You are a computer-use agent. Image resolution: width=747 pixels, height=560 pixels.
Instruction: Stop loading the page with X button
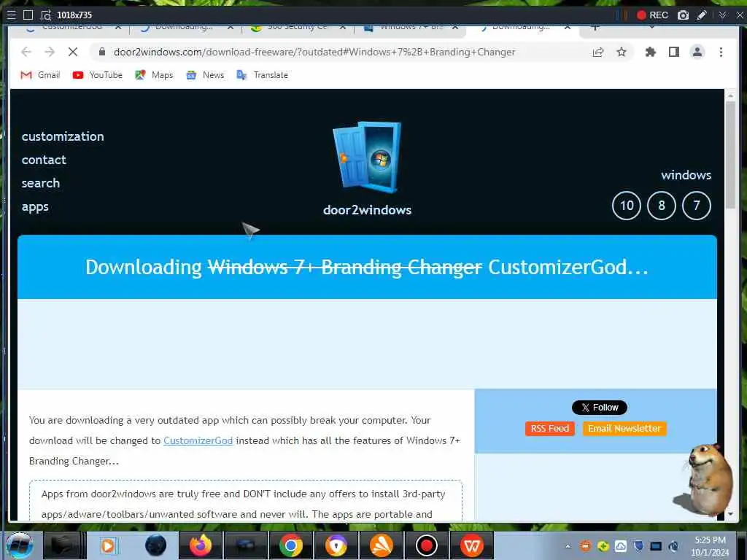(73, 52)
